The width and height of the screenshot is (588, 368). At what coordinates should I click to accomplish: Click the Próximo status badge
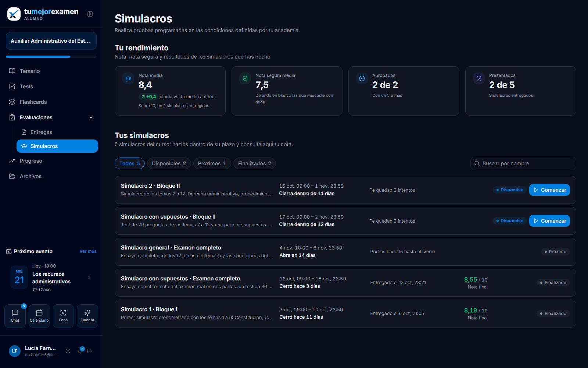point(555,252)
